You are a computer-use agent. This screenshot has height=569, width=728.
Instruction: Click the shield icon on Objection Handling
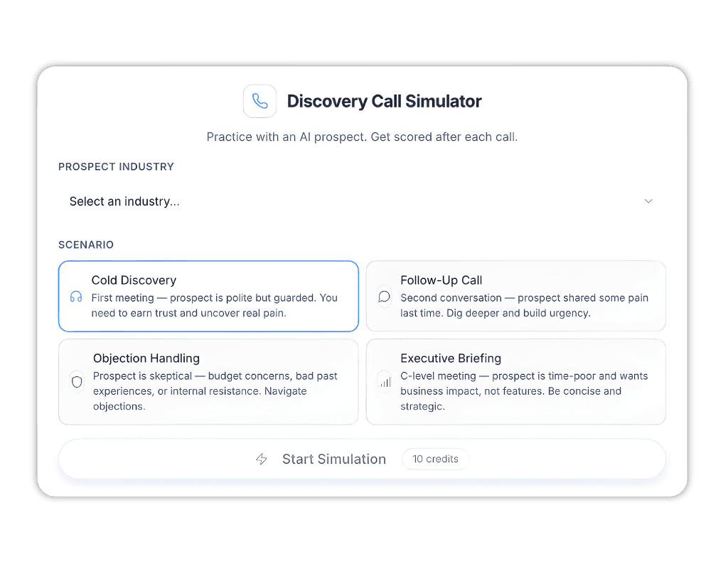pos(76,382)
